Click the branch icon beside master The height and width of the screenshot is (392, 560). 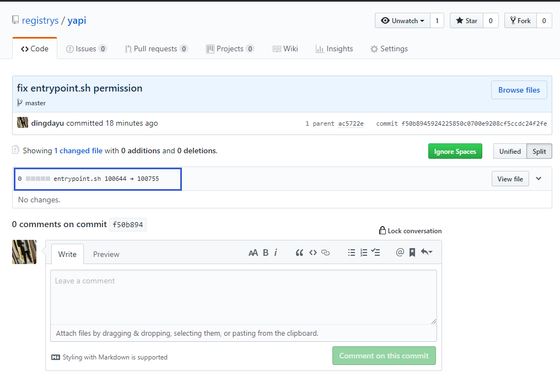tap(20, 103)
